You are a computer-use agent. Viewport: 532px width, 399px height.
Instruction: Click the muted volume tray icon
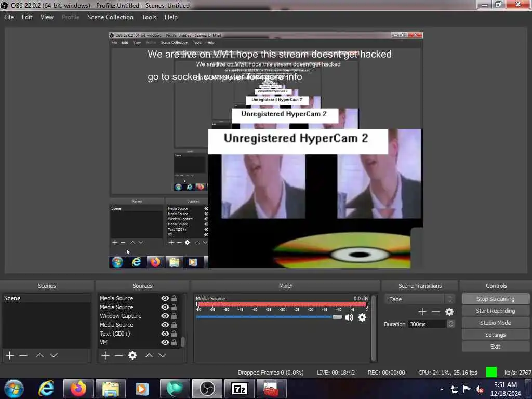480,389
